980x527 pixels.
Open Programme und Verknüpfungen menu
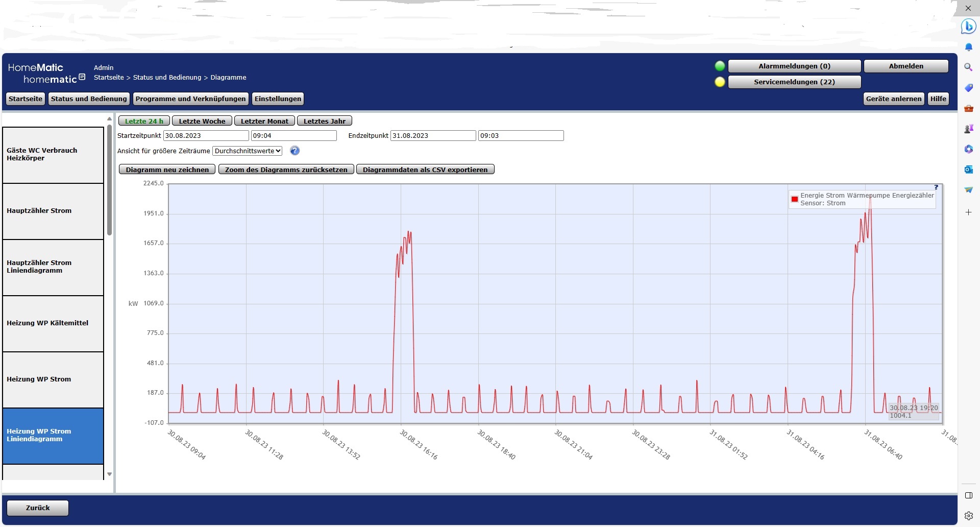(x=191, y=99)
